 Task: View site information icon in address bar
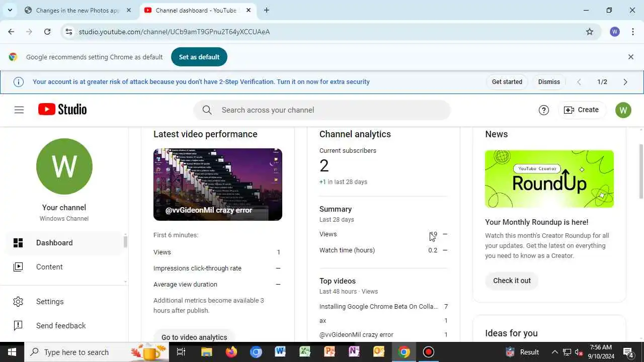click(69, 32)
